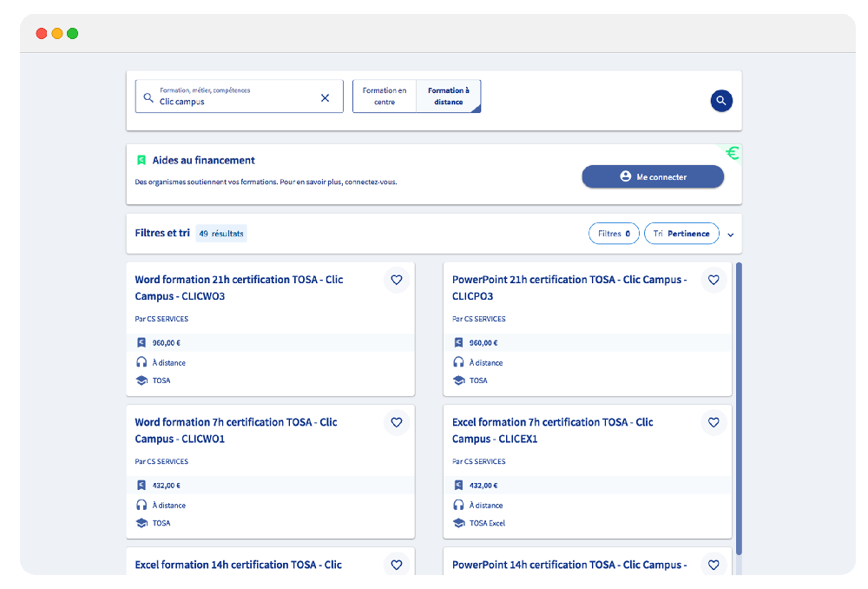Open 'Word formation 7h certification TOSA' title

(236, 430)
